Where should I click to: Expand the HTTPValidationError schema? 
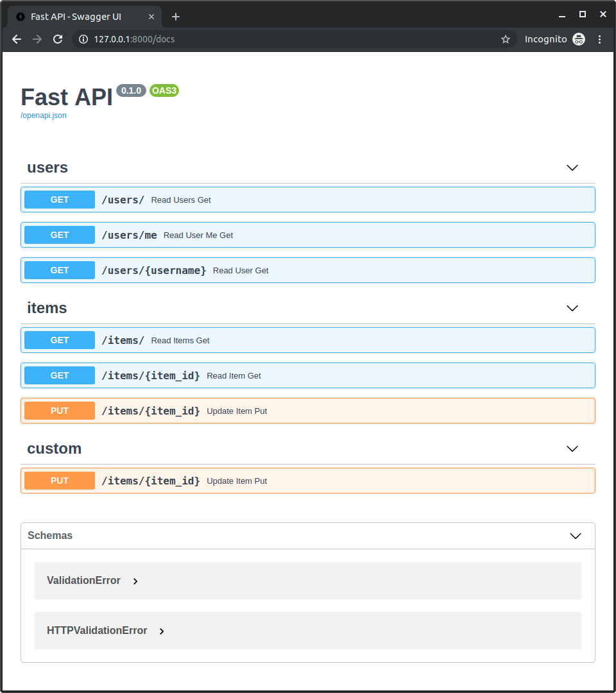tap(162, 631)
